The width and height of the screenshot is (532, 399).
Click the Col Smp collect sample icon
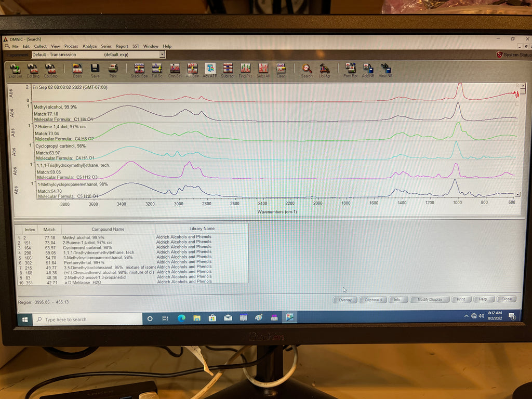point(50,71)
